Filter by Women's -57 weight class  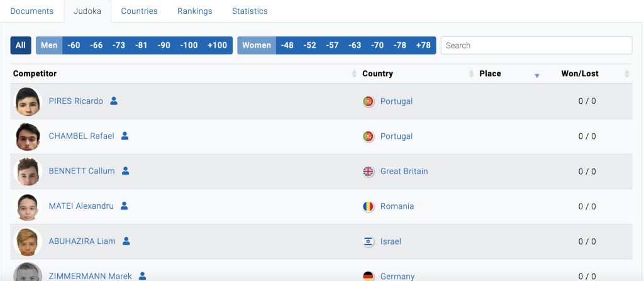click(x=332, y=45)
